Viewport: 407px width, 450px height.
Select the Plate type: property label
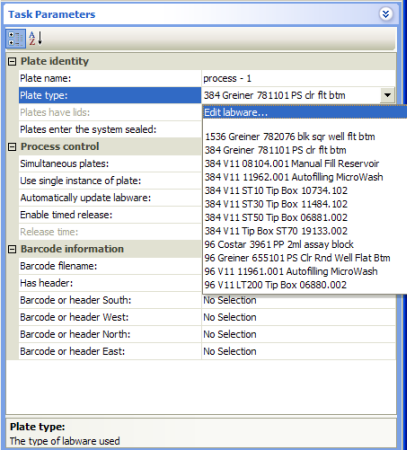point(44,95)
